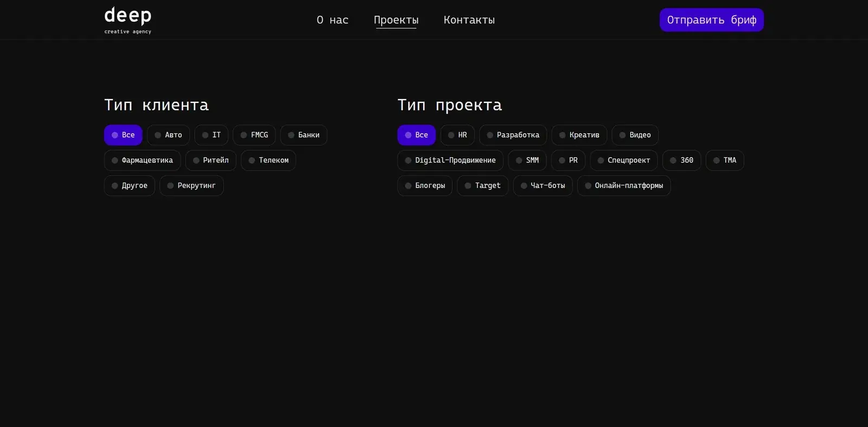Filter projects by 360

click(682, 160)
